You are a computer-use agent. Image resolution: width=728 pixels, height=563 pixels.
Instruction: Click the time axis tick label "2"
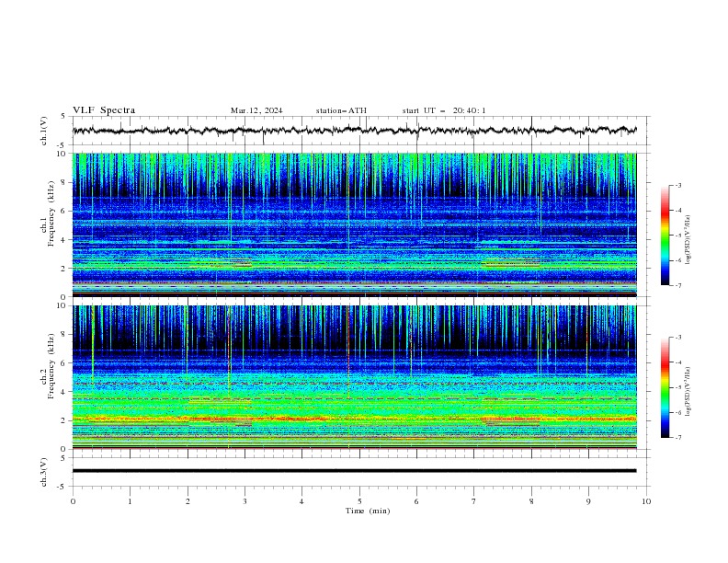[188, 501]
